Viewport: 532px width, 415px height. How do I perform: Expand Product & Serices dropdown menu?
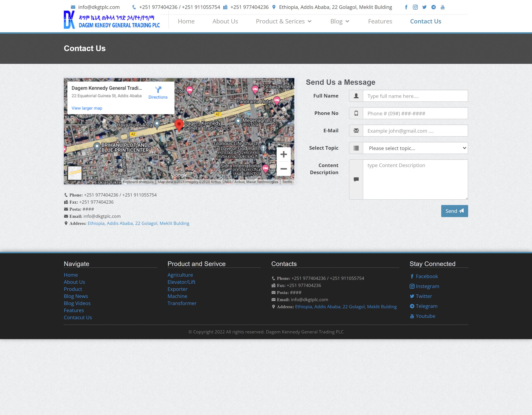310,21
